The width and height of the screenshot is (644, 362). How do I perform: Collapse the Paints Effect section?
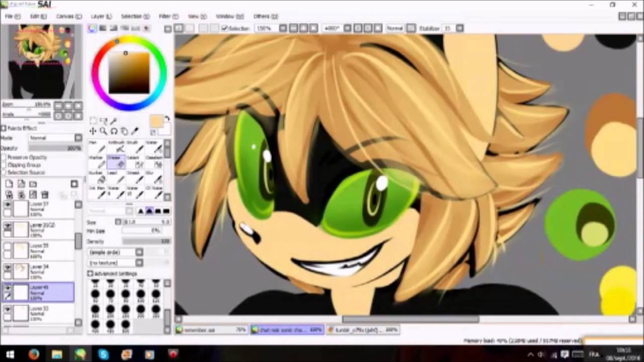[x=4, y=128]
